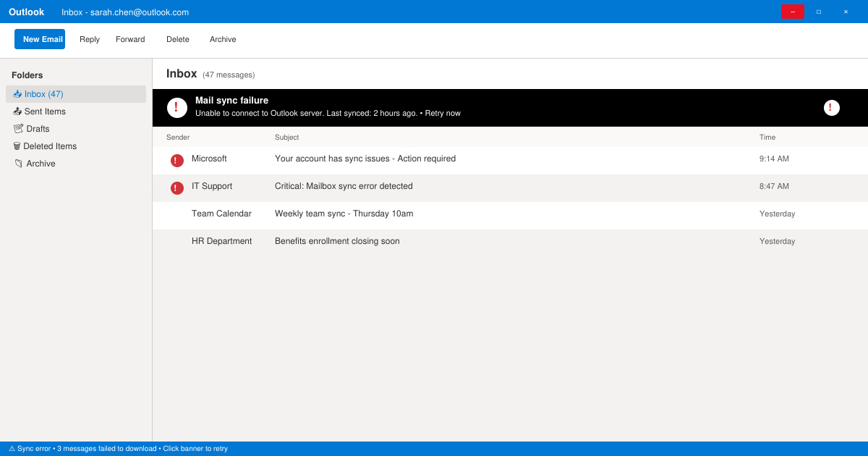Open the Inbox (47) folder
Image resolution: width=868 pixels, height=456 pixels.
pos(76,94)
